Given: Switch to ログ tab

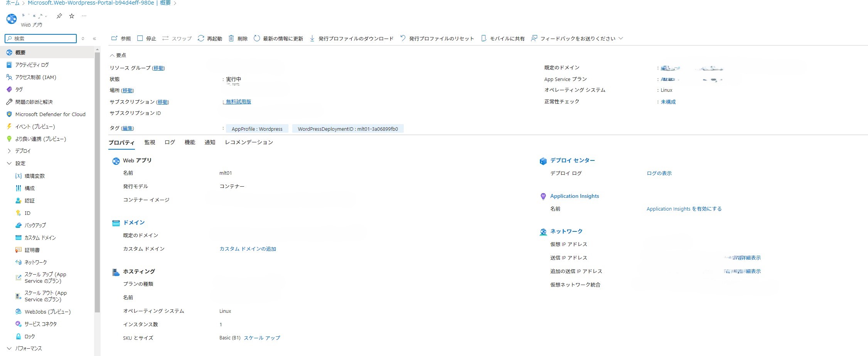Looking at the screenshot, I should coord(170,142).
